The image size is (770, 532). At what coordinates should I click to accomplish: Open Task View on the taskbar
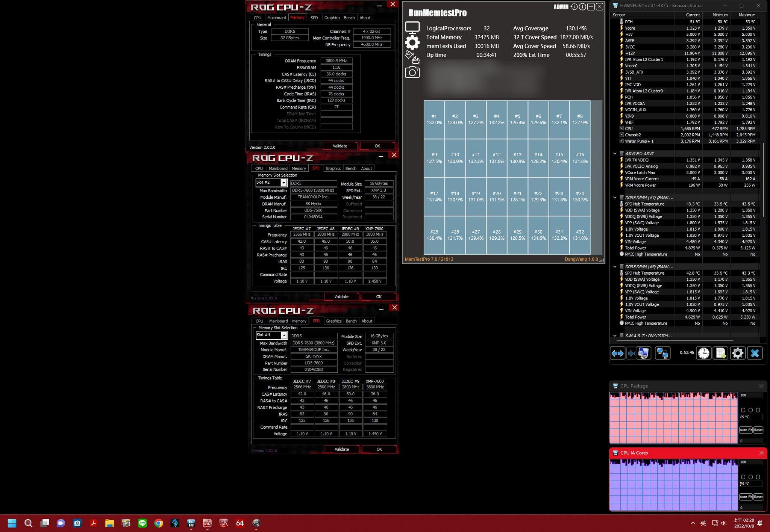(45, 523)
